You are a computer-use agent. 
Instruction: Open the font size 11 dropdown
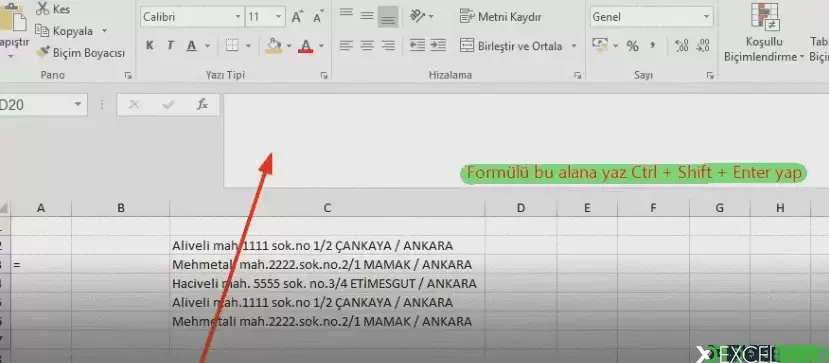(279, 17)
